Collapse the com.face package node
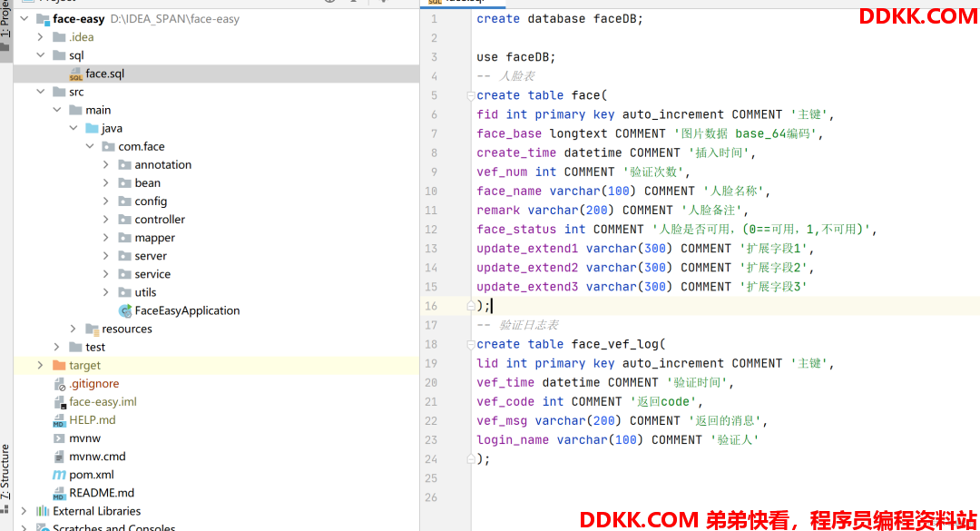 click(x=90, y=146)
